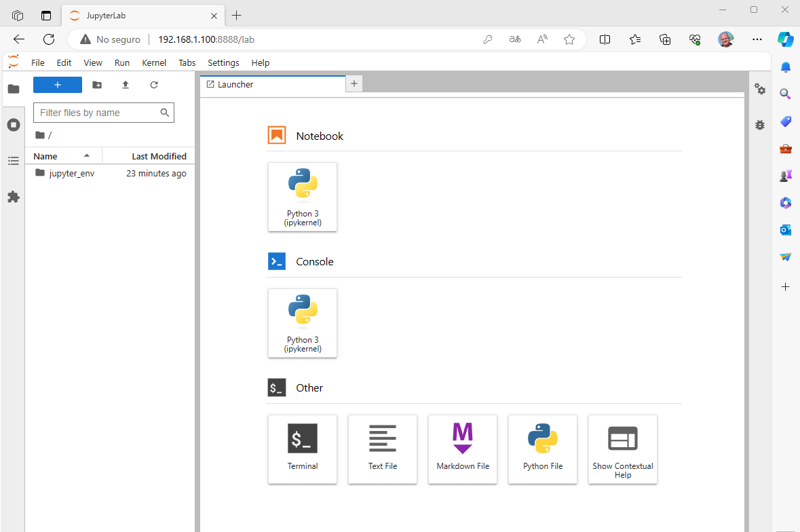Open the Extension Manager sidebar
Screen dimensions: 800x532
click(13, 197)
